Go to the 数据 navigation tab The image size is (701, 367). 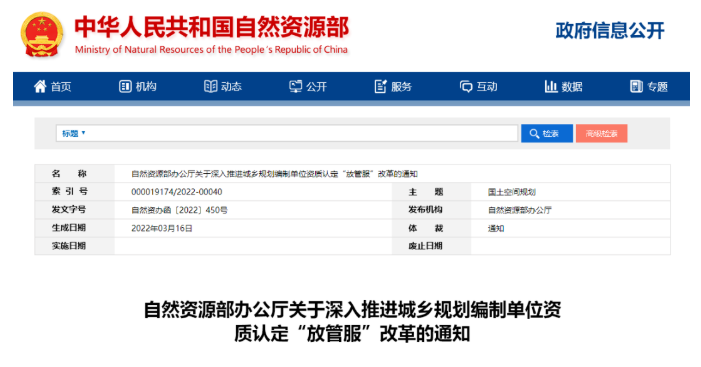point(563,86)
